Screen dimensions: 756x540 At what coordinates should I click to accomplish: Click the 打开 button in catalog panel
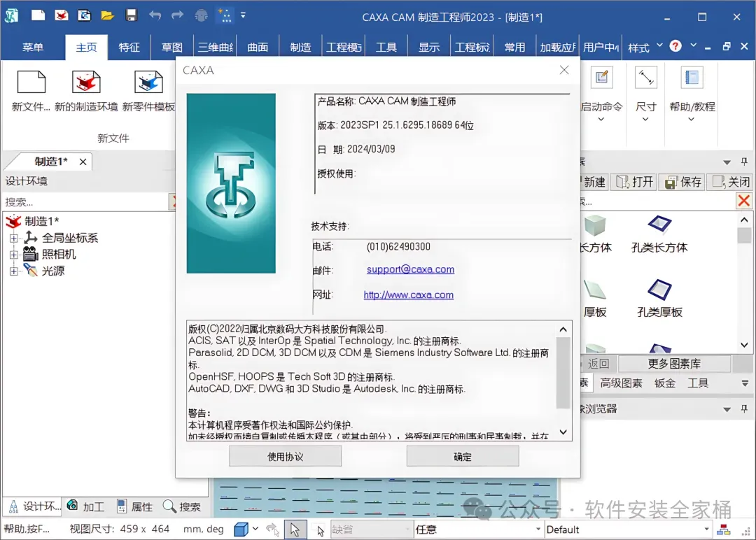point(634,182)
